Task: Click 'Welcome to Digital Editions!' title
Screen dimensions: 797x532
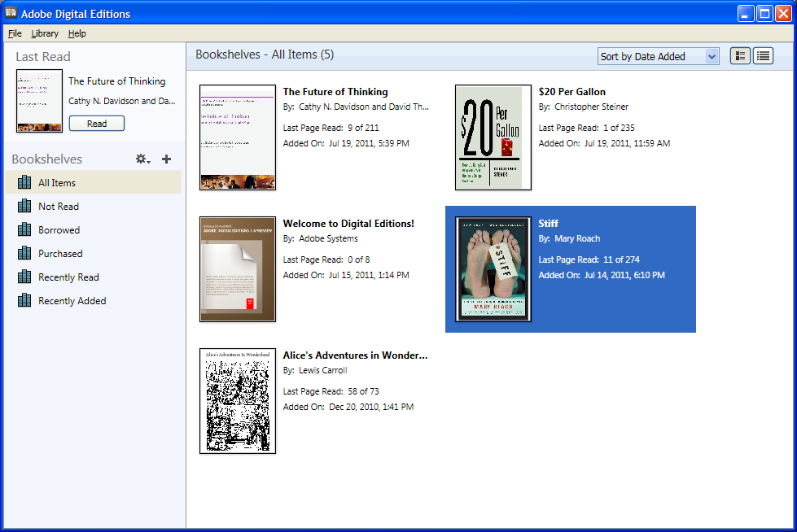Action: tap(348, 224)
